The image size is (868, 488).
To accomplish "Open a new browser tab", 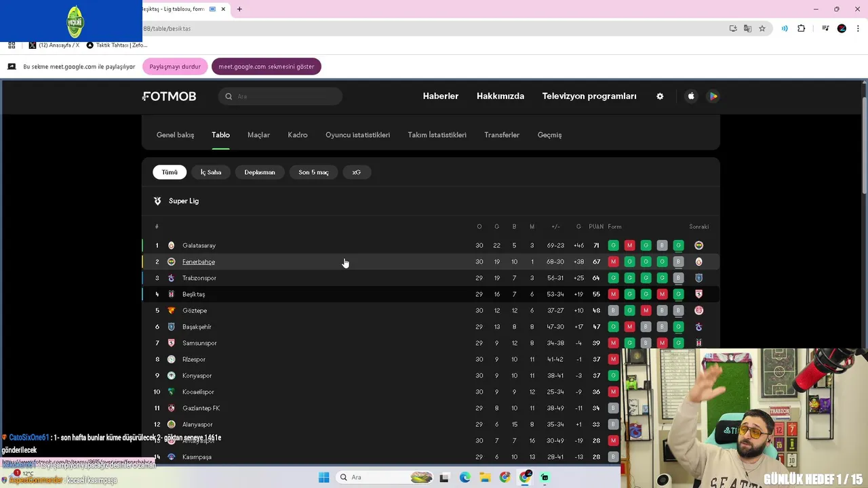I will point(239,9).
